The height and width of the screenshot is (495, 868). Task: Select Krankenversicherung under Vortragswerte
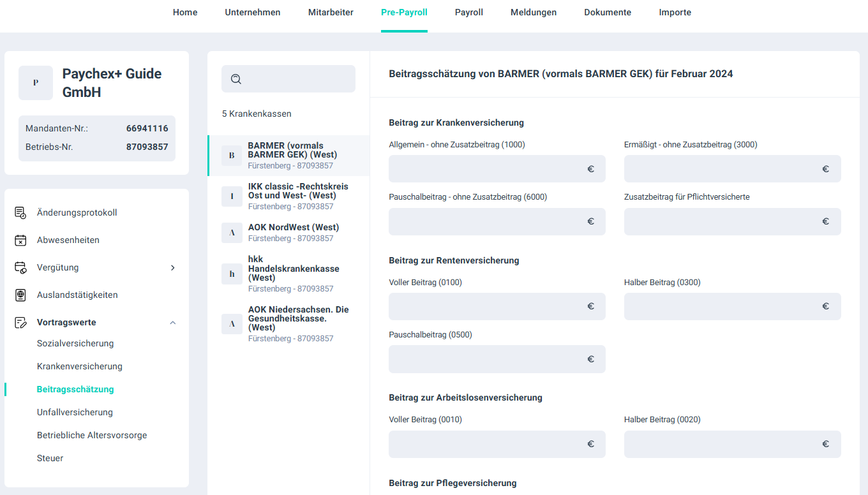coord(80,366)
